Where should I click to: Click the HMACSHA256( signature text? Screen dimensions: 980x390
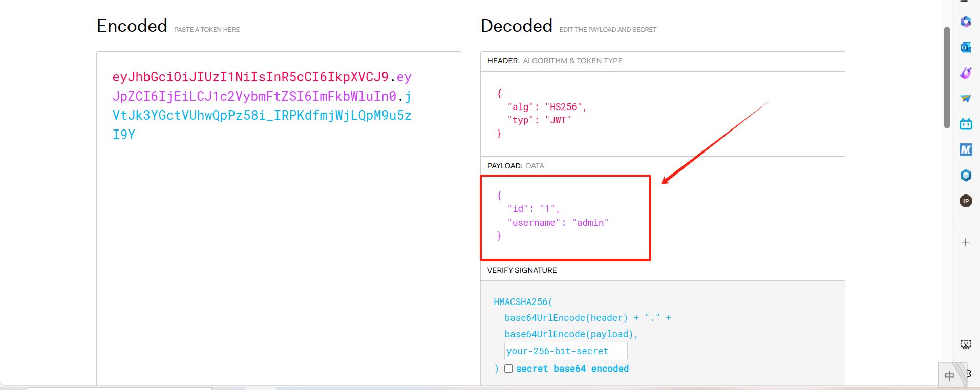point(523,302)
